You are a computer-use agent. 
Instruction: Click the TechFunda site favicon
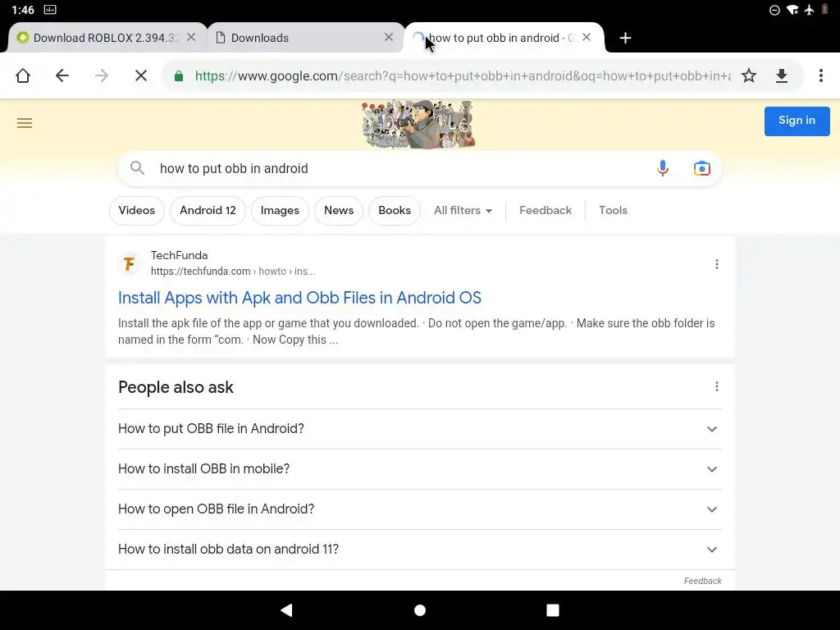point(129,263)
